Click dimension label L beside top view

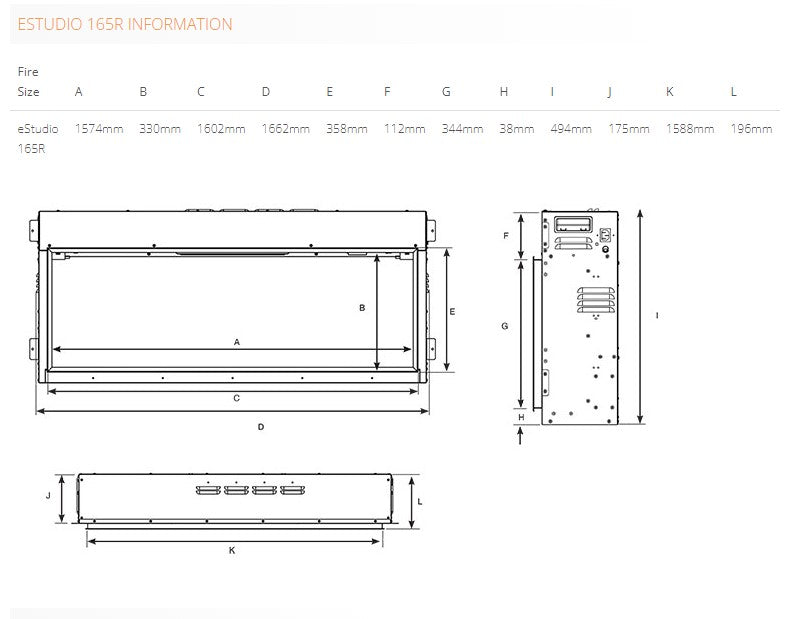420,501
